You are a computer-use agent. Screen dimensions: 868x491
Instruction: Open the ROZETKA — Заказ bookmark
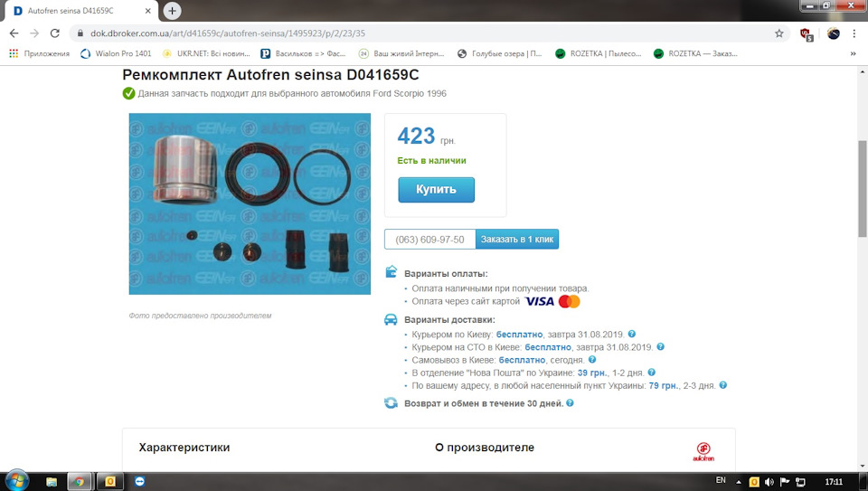[696, 53]
